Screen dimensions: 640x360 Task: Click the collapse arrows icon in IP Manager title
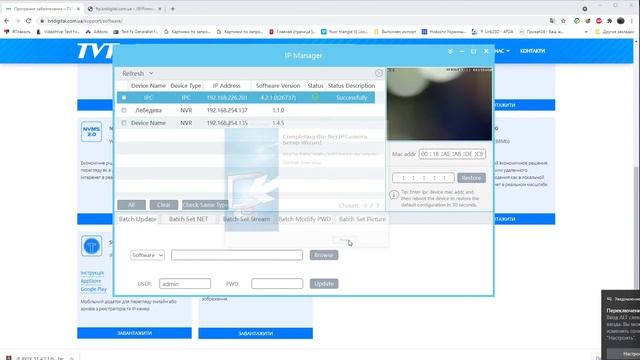point(450,51)
